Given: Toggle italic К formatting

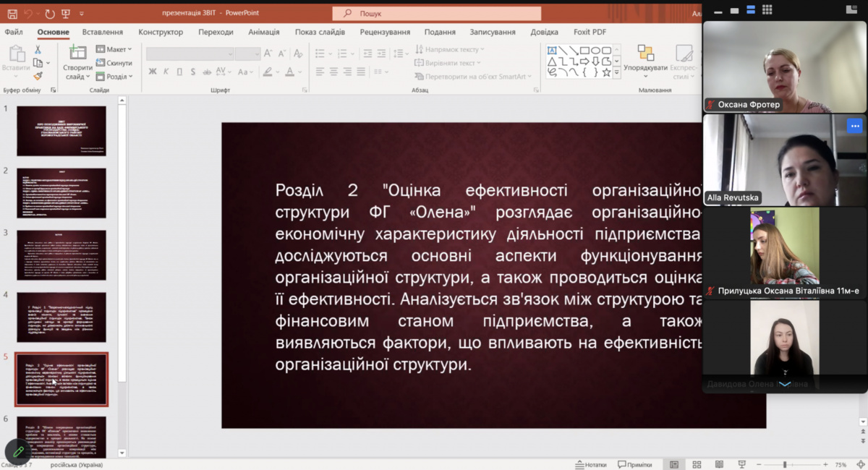Looking at the screenshot, I should (x=166, y=72).
